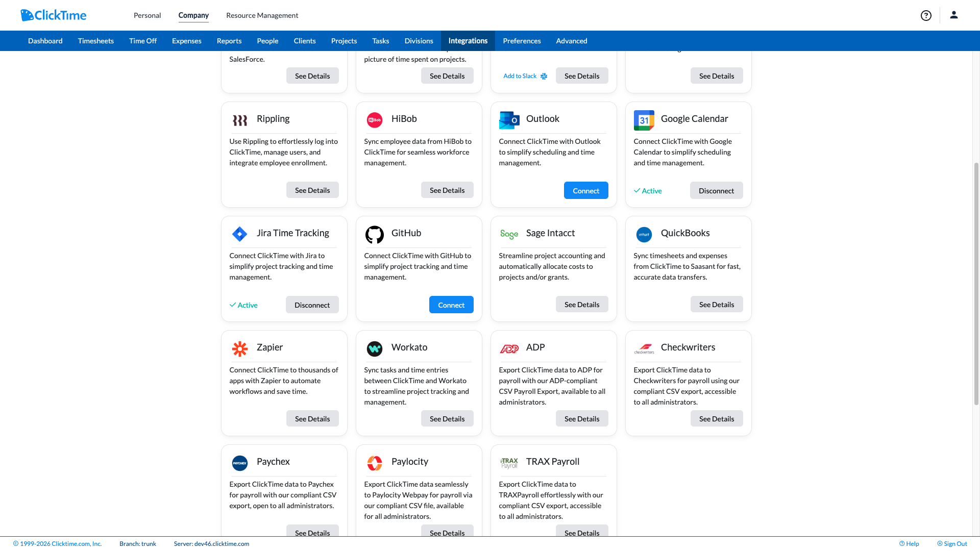Click the Sign Out link
This screenshot has width=980, height=551.
952,544
